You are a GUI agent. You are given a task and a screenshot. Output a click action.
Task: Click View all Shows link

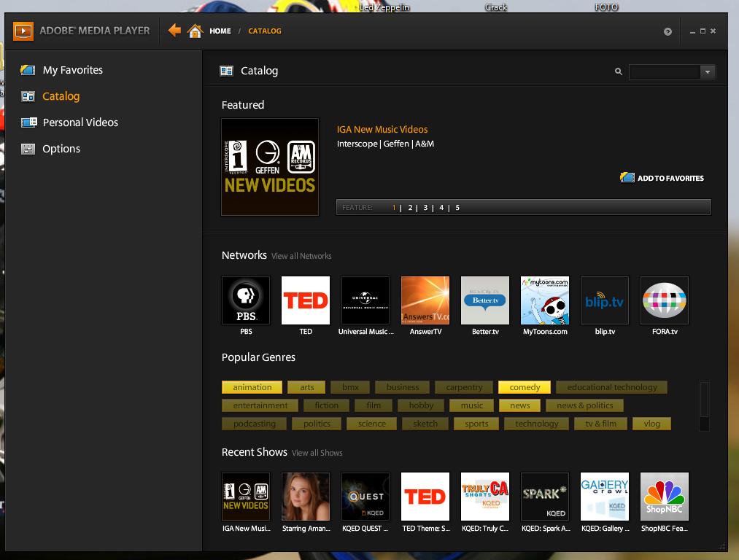click(317, 453)
